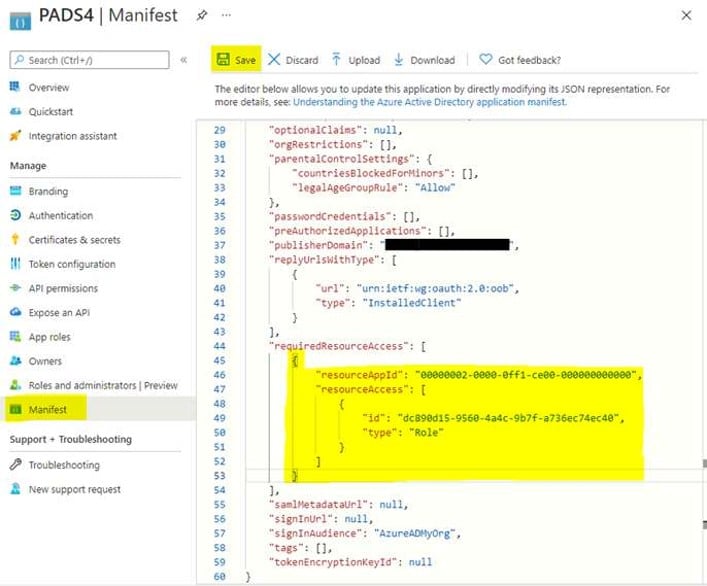Open Token configuration
Screen dimensions: 707x586
pyautogui.click(x=72, y=265)
